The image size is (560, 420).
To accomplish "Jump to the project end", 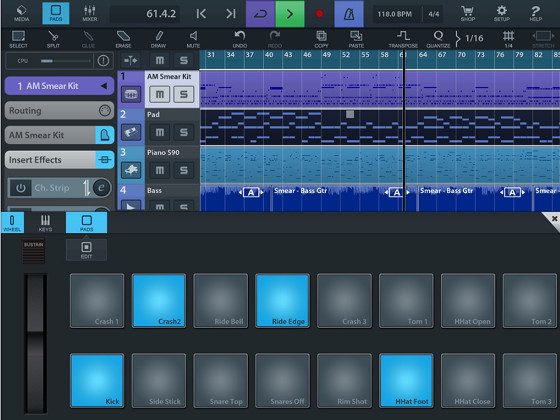I will coord(231,14).
